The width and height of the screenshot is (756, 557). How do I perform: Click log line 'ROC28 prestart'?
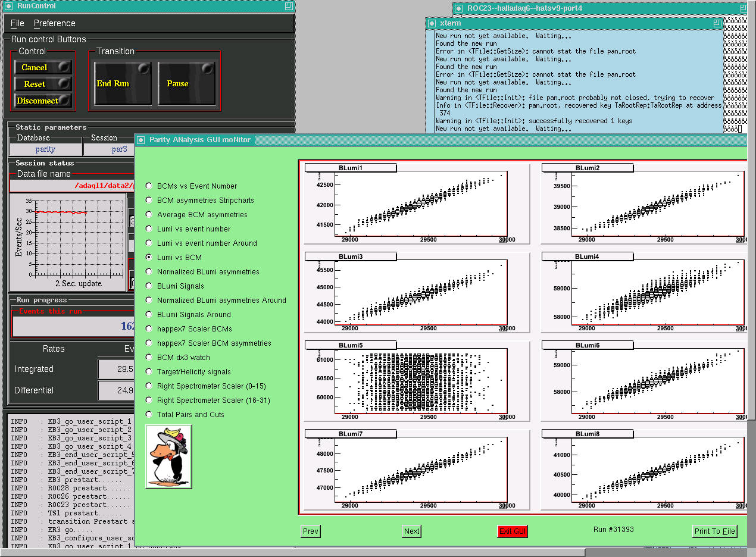[70, 488]
